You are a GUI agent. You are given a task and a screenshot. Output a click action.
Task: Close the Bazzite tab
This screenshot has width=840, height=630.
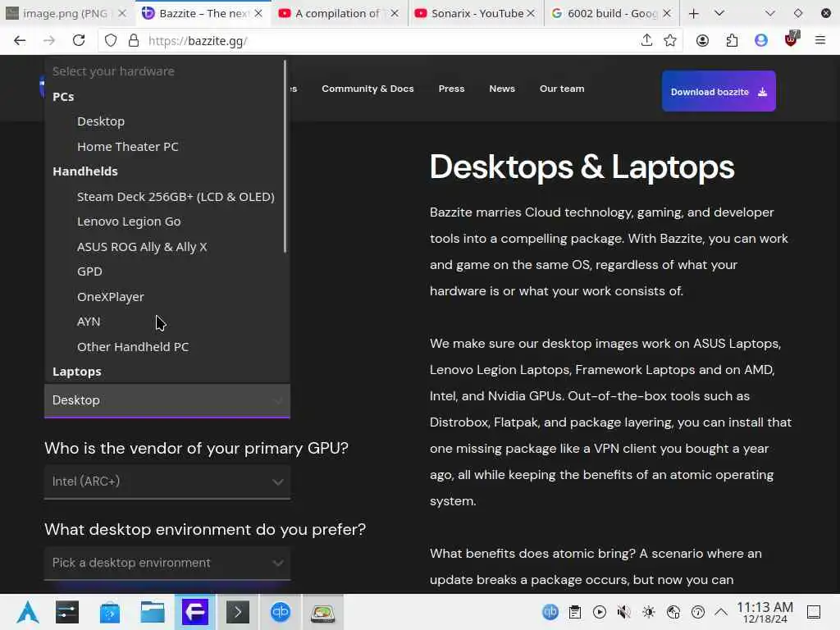coord(258,13)
